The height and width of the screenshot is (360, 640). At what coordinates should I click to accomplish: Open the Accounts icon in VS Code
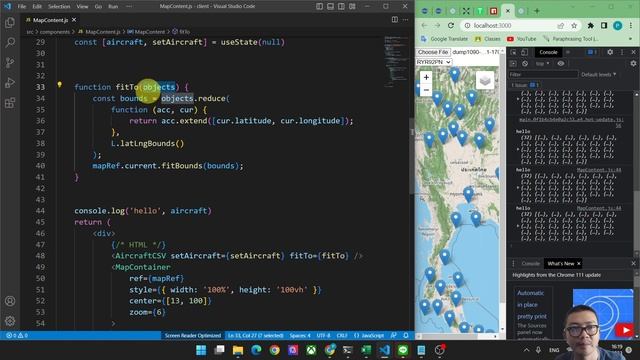(10, 301)
